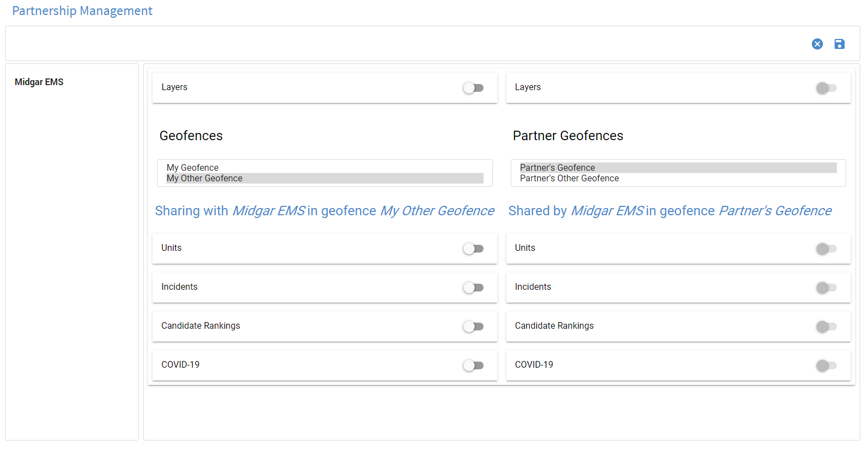The image size is (868, 450).
Task: Enable Units sharing for My Other Geofence
Action: [474, 249]
